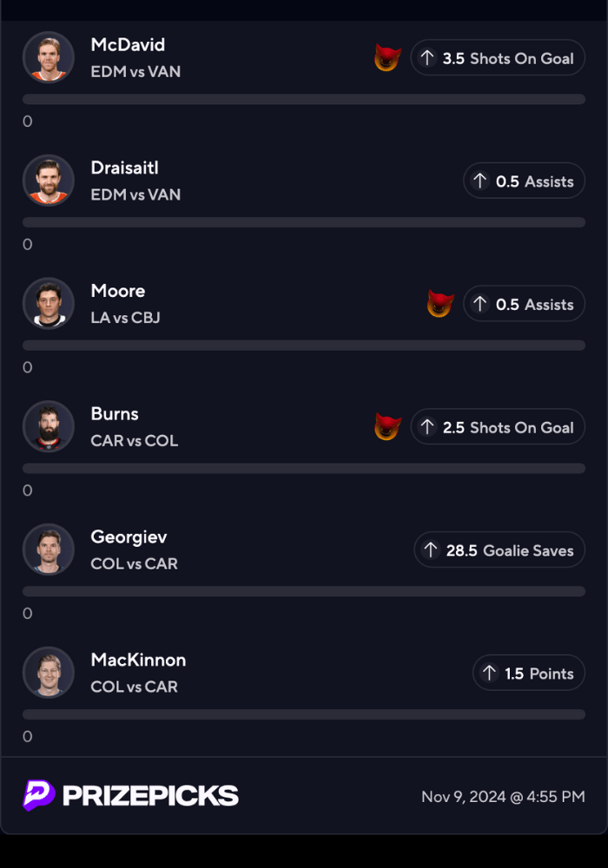This screenshot has width=608, height=868.
Task: Click the up arrow on Draisaitl's Assists pill
Action: click(480, 181)
